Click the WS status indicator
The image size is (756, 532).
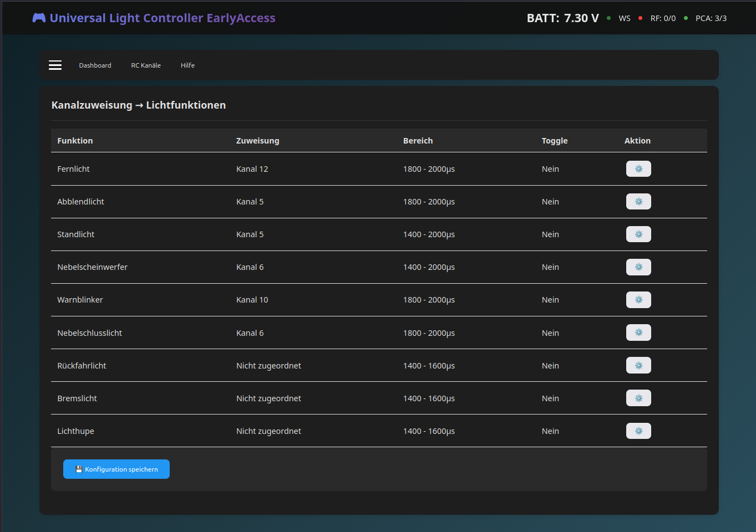(624, 18)
